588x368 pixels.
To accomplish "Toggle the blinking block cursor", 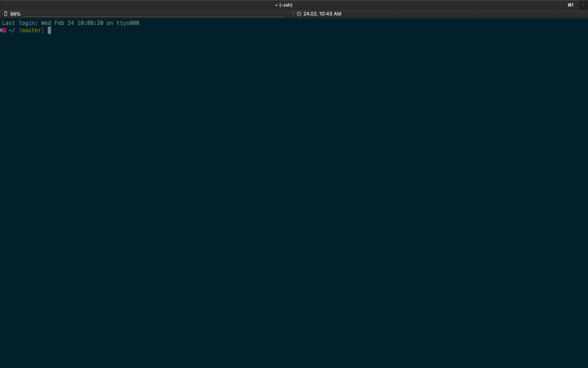I will point(49,30).
